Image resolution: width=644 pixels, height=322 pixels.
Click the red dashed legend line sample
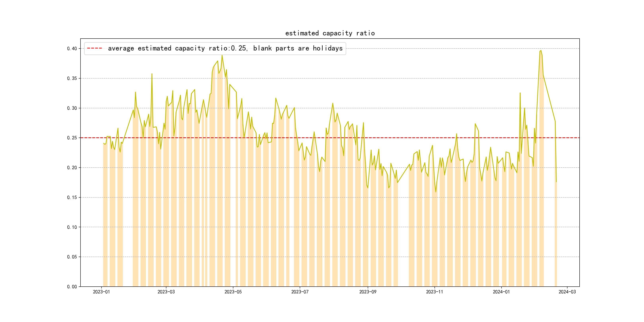click(x=94, y=48)
